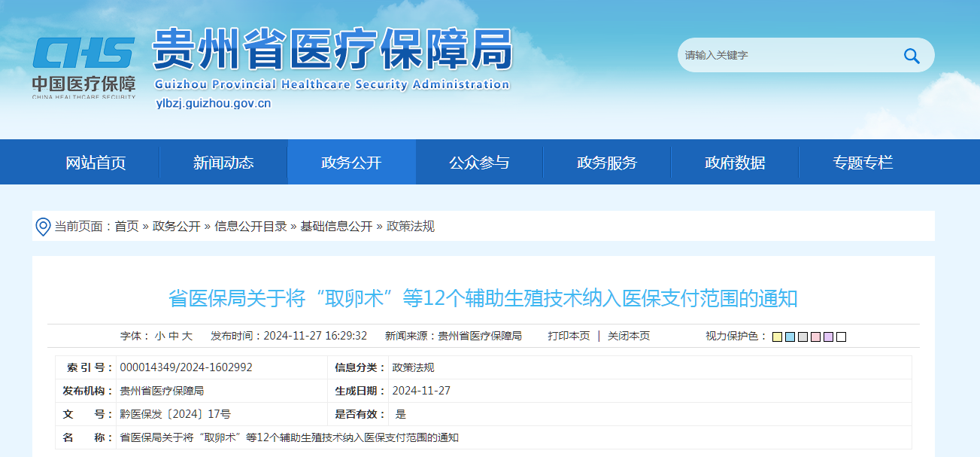980x457 pixels.
Task: Click 政策法规 in the breadcrumb trail
Action: 410,226
